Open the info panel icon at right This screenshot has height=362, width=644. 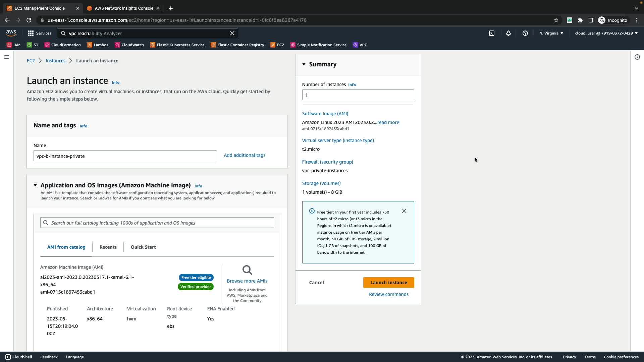click(637, 57)
